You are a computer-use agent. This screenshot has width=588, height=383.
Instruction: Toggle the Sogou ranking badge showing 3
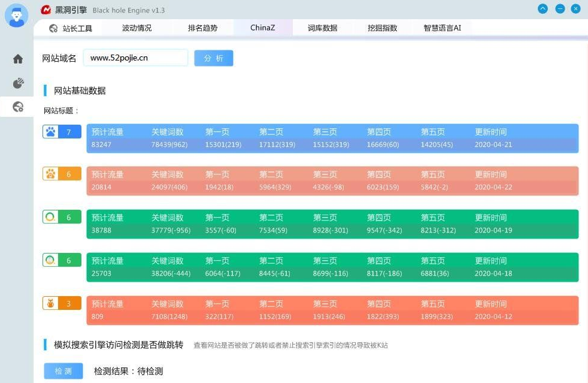coord(68,304)
